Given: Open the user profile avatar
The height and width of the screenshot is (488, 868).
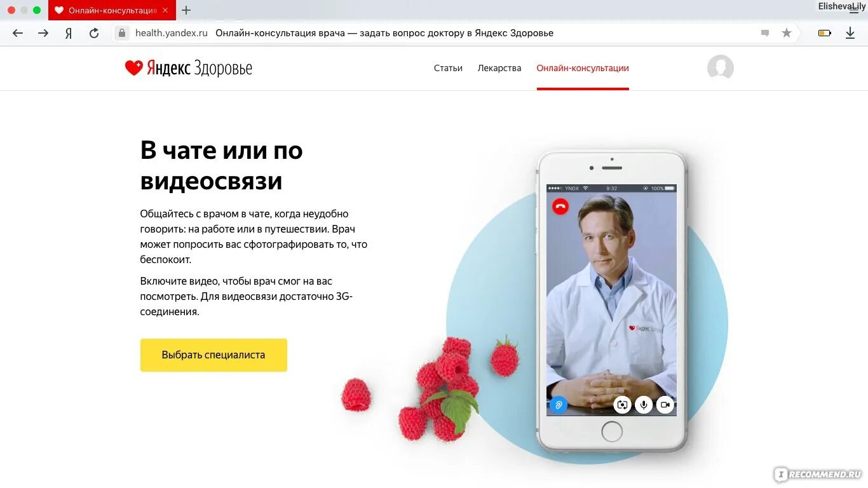Looking at the screenshot, I should click(x=721, y=67).
